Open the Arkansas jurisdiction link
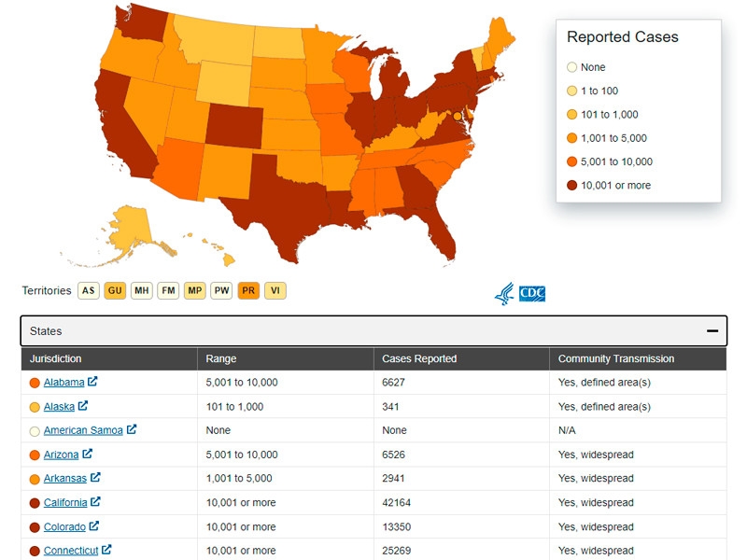 point(65,478)
